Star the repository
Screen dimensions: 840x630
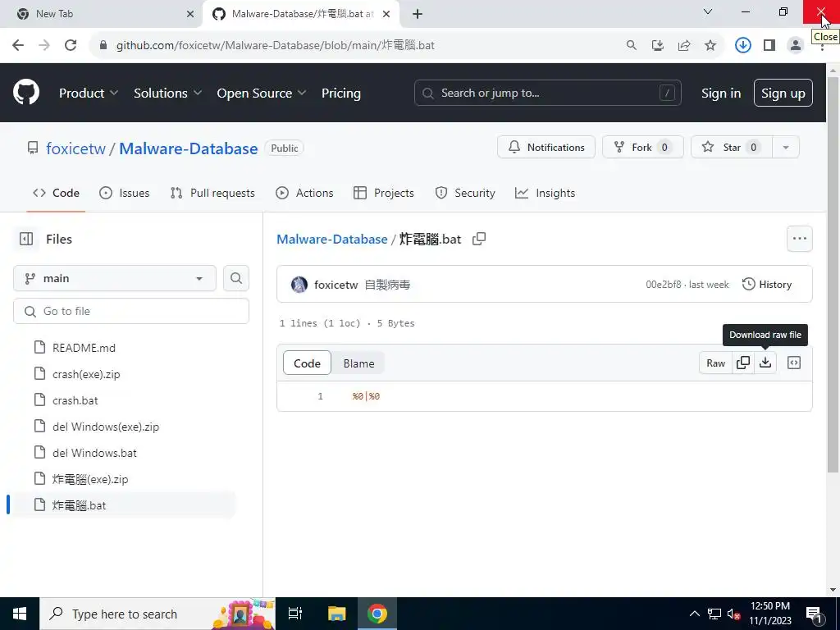point(732,148)
